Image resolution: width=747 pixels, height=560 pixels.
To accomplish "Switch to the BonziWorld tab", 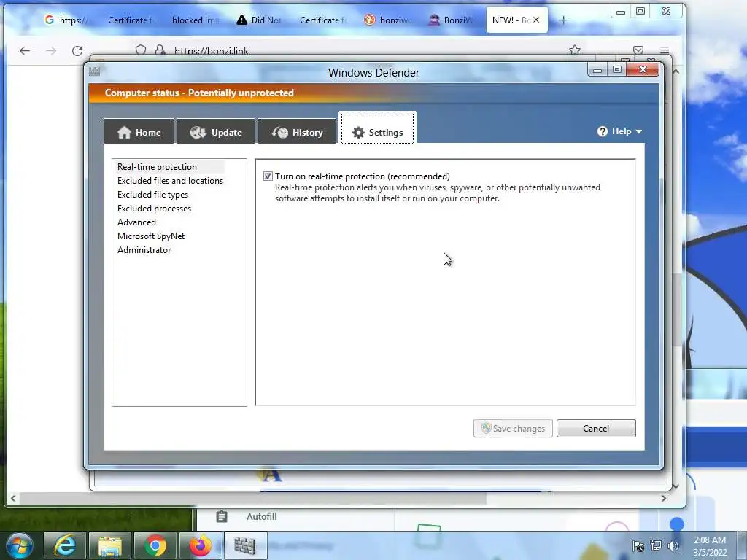I will pos(451,20).
